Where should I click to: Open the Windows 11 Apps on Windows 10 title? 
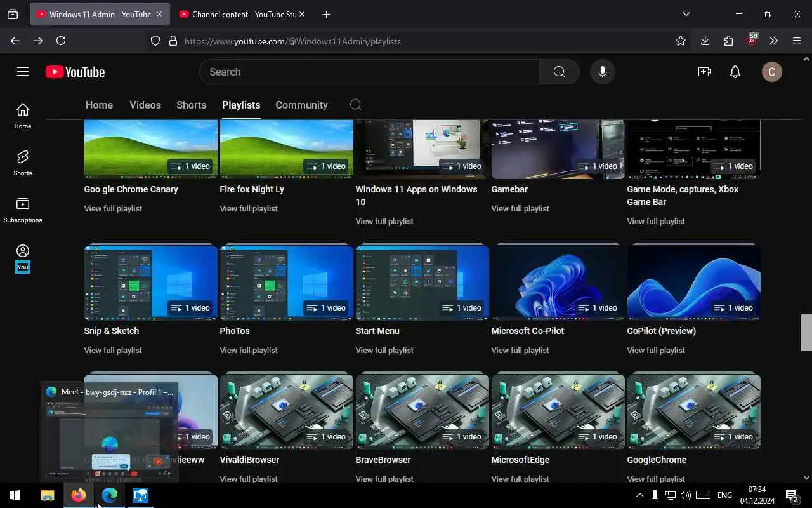click(417, 196)
